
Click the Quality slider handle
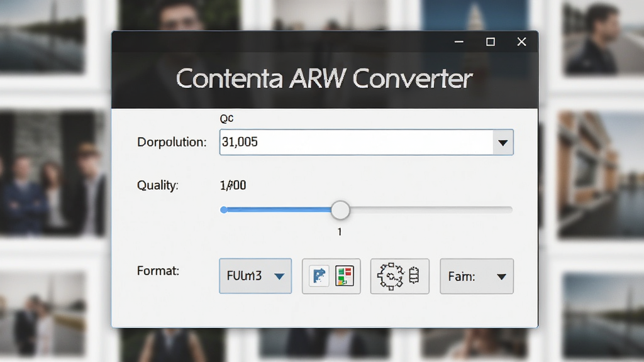point(340,210)
